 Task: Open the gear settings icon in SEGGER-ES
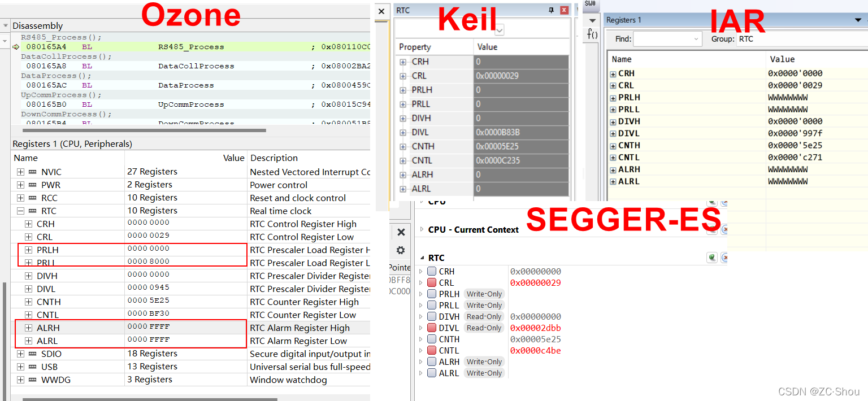401,250
